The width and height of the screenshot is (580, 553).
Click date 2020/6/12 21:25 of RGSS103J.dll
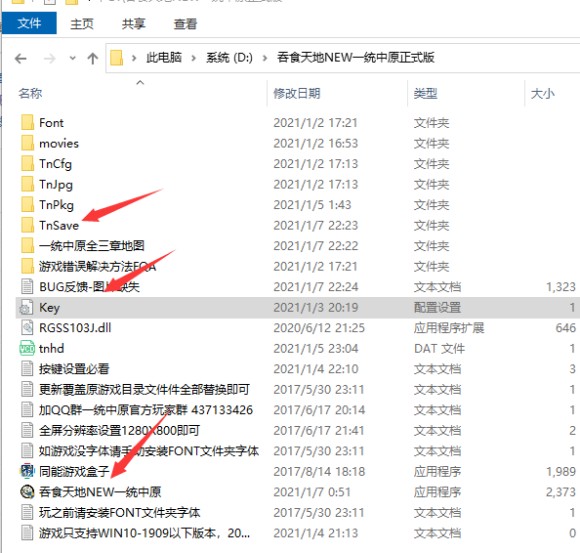(319, 328)
